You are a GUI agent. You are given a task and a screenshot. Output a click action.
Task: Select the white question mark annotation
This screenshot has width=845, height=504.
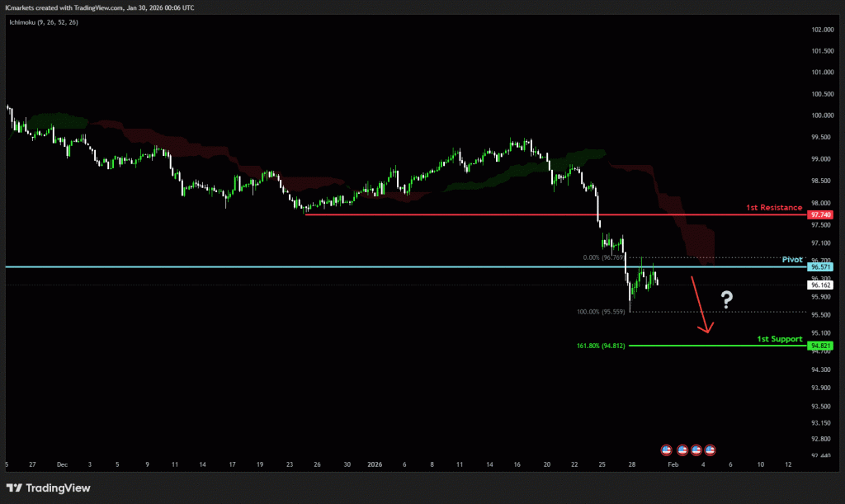pyautogui.click(x=726, y=299)
